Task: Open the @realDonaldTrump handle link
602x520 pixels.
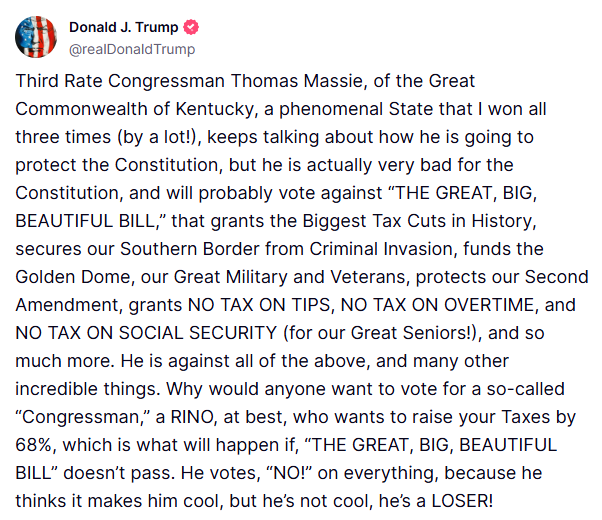Action: pyautogui.click(x=132, y=49)
